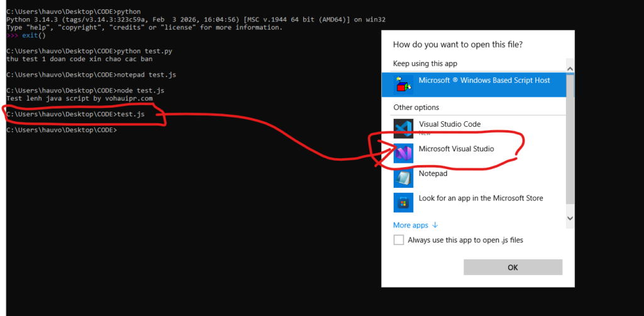Image resolution: width=644 pixels, height=316 pixels.
Task: Expand app list with More apps arrow
Action: [435, 225]
